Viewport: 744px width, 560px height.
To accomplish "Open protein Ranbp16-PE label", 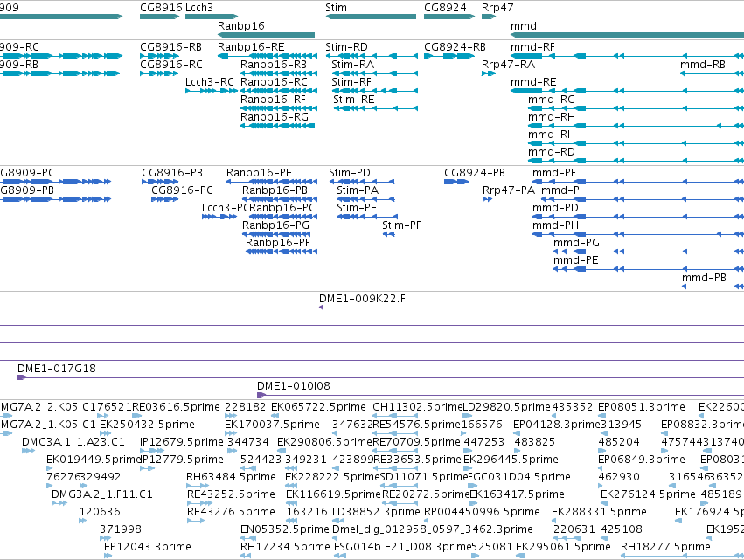I will [259, 173].
